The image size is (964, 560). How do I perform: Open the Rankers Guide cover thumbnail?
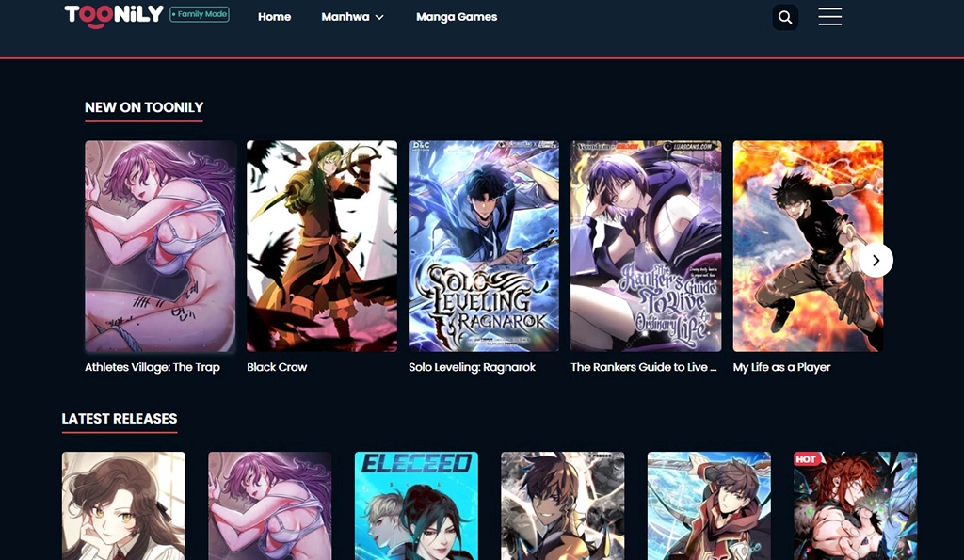(x=646, y=246)
